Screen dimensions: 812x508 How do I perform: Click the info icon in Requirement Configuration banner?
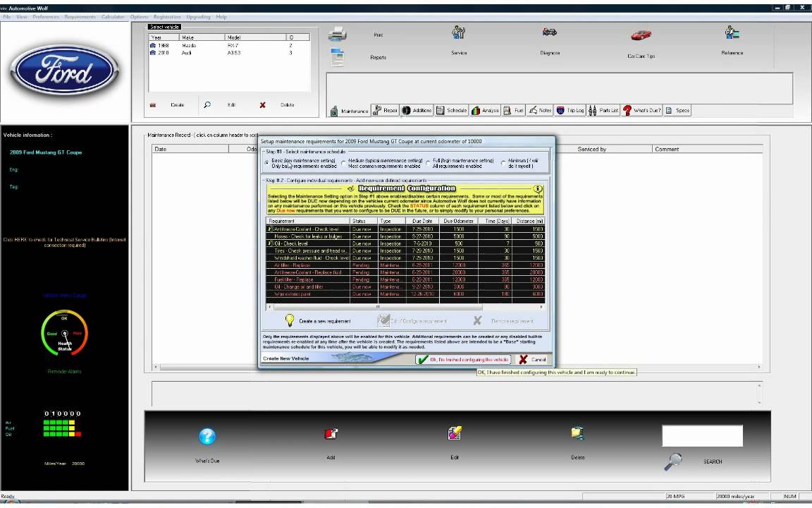[x=538, y=188]
